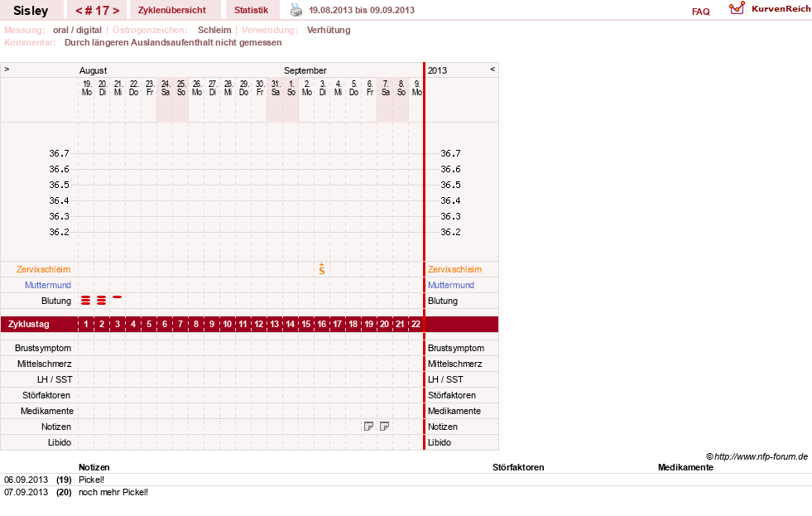Open the Statistik tab
Screen dimensions: 812x516
(x=251, y=11)
